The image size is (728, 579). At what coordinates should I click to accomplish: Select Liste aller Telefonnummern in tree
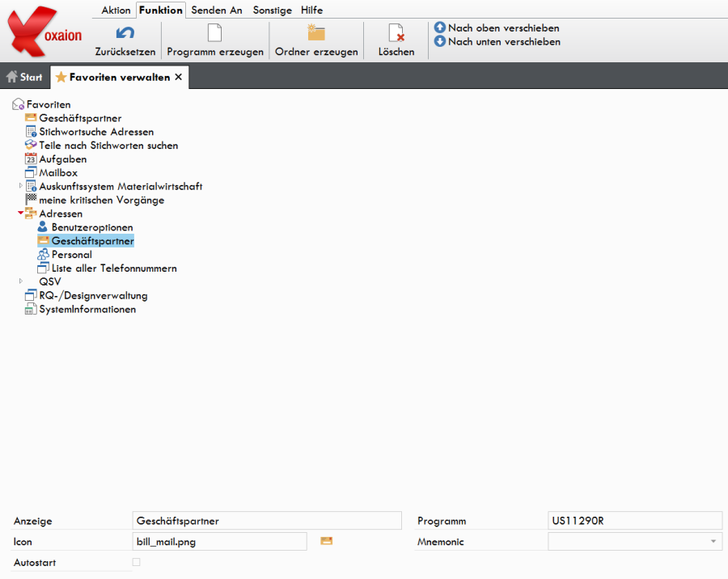click(113, 268)
